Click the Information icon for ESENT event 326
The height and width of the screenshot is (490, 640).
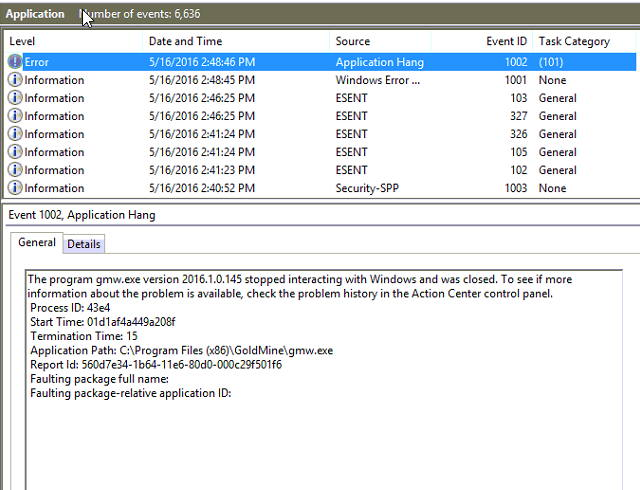pyautogui.click(x=15, y=134)
